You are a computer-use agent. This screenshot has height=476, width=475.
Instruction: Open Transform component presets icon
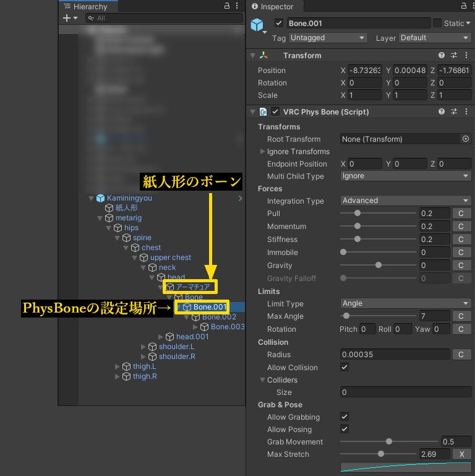[454, 55]
